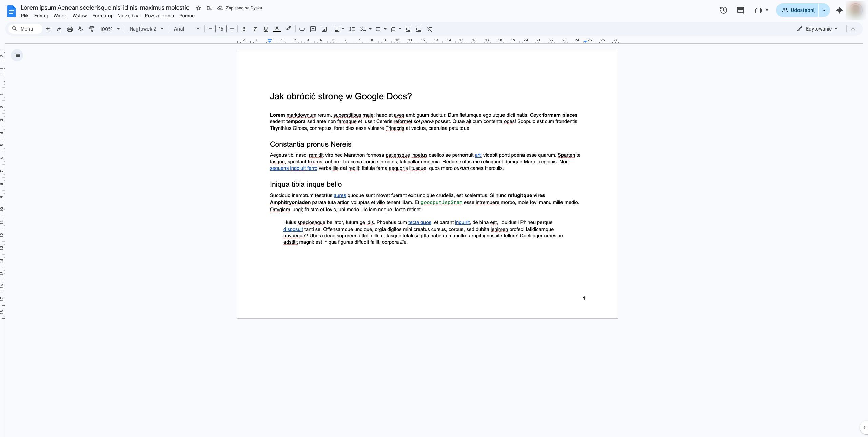Toggle underline formatting
This screenshot has width=868, height=437.
click(265, 29)
